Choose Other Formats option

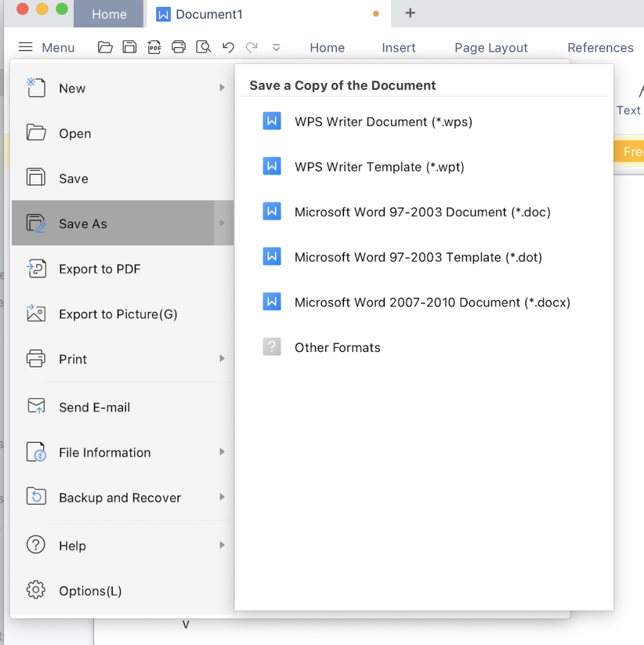pyautogui.click(x=424, y=347)
